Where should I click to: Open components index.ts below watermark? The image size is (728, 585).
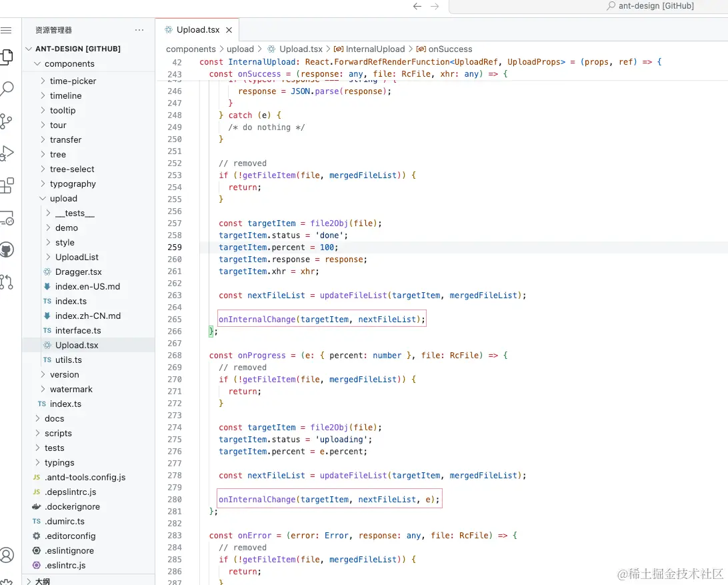pos(88,404)
